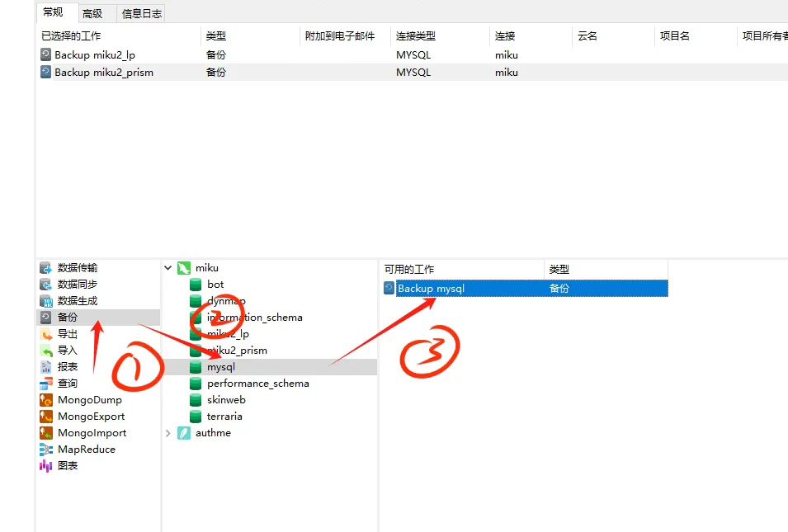Click the MapReduce job type icon

(46, 450)
